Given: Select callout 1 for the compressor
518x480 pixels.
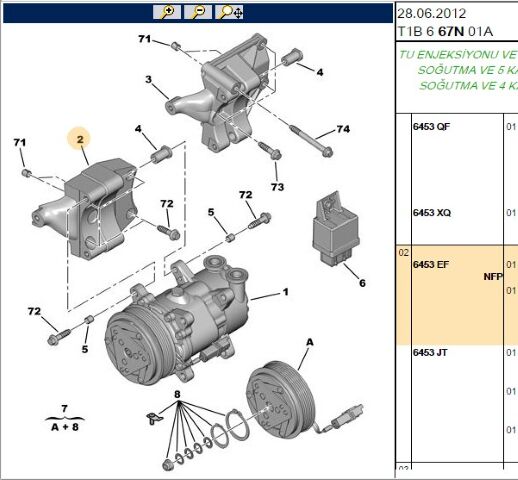Looking at the screenshot, I should coord(285,292).
